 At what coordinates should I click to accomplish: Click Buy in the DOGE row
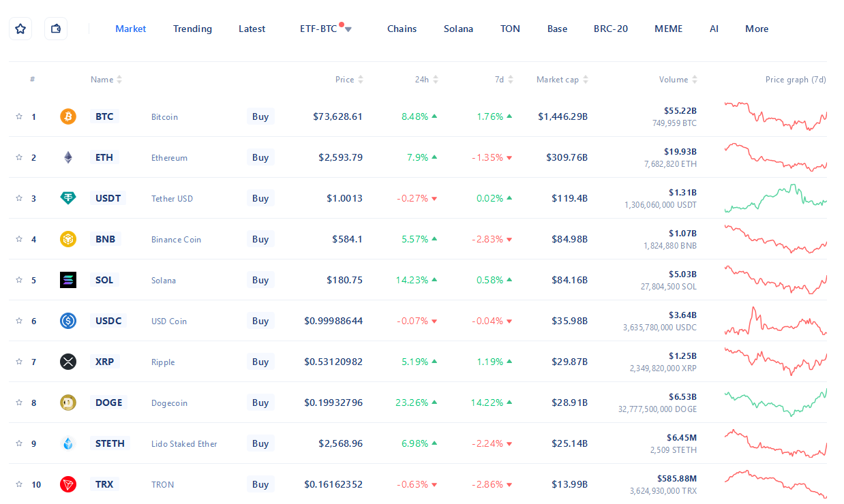click(x=260, y=403)
